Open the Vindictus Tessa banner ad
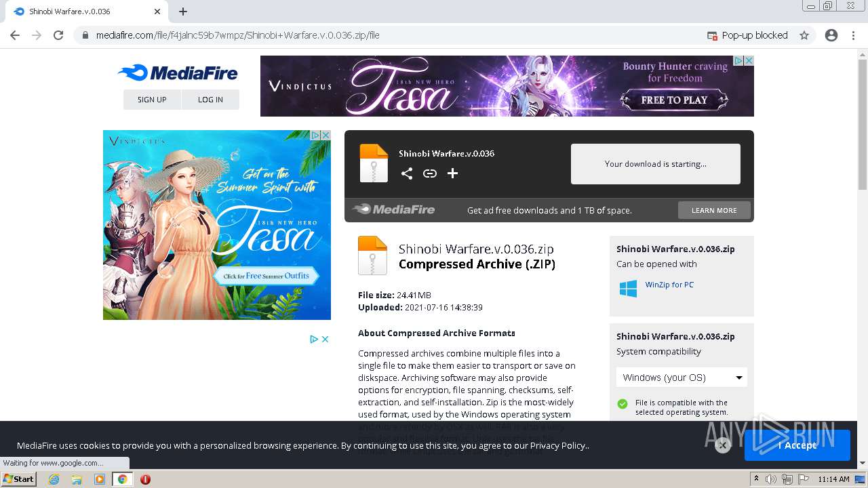The image size is (868, 488). point(507,86)
